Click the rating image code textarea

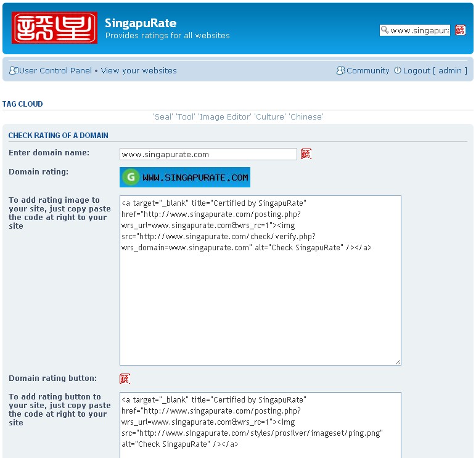(x=260, y=280)
